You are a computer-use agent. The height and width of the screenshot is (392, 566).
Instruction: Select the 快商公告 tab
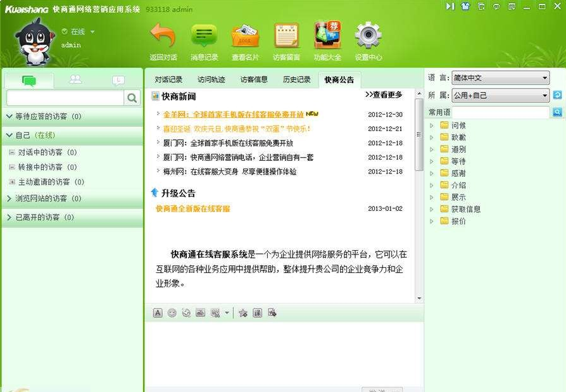click(x=339, y=79)
